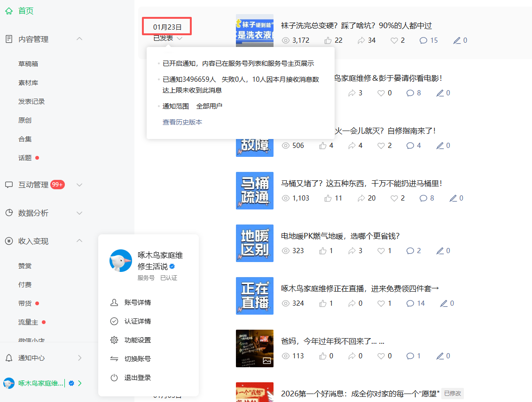Viewport: 532px width, 402px height.
Task: Click the 01月23日 date label
Action: pos(167,27)
